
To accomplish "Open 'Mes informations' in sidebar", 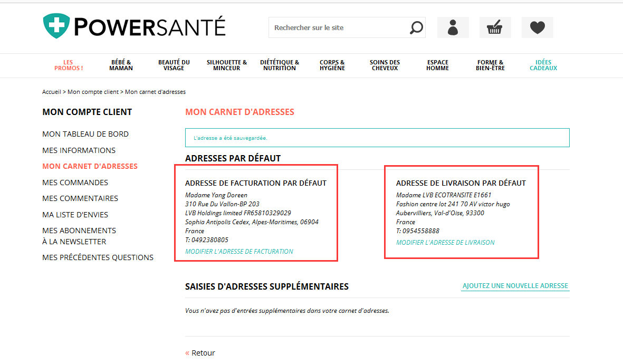I will coord(79,150).
